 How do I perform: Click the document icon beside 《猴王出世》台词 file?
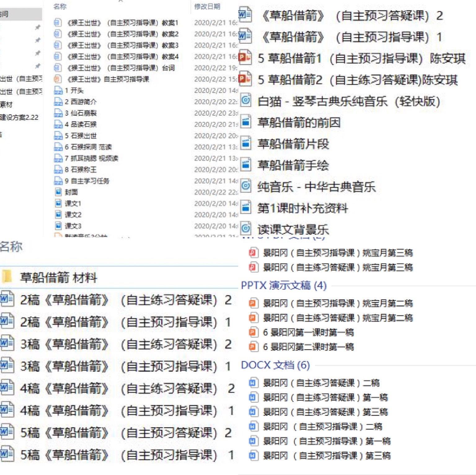click(x=57, y=68)
